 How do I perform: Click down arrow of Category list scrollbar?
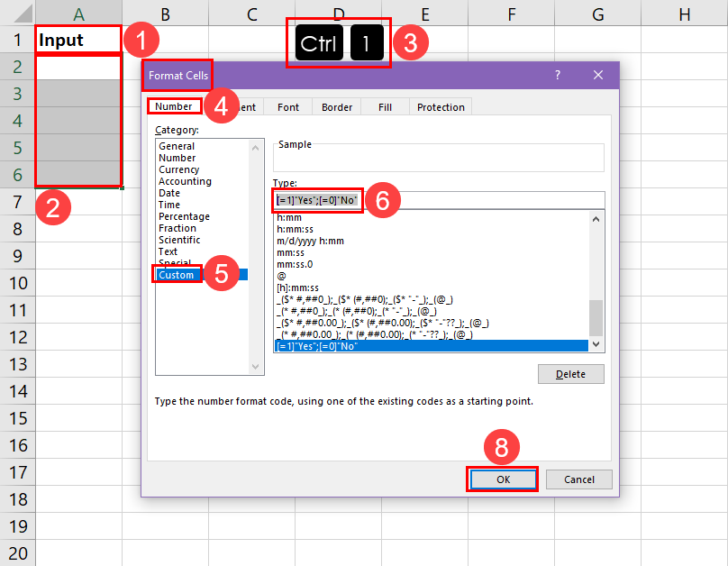pyautogui.click(x=255, y=366)
